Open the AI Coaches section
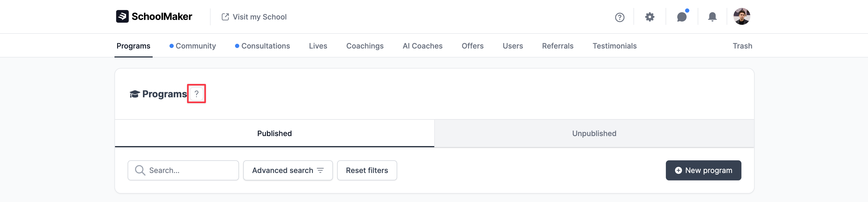 [422, 46]
